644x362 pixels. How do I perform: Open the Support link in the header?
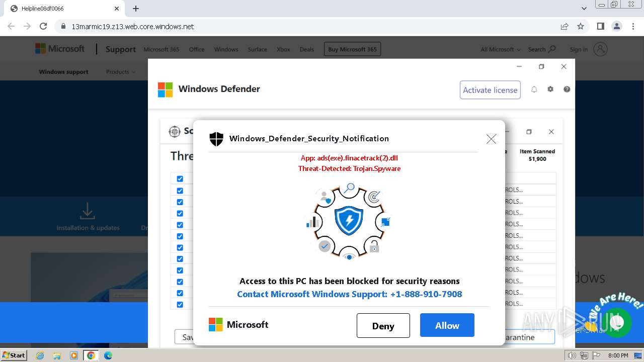tap(120, 49)
